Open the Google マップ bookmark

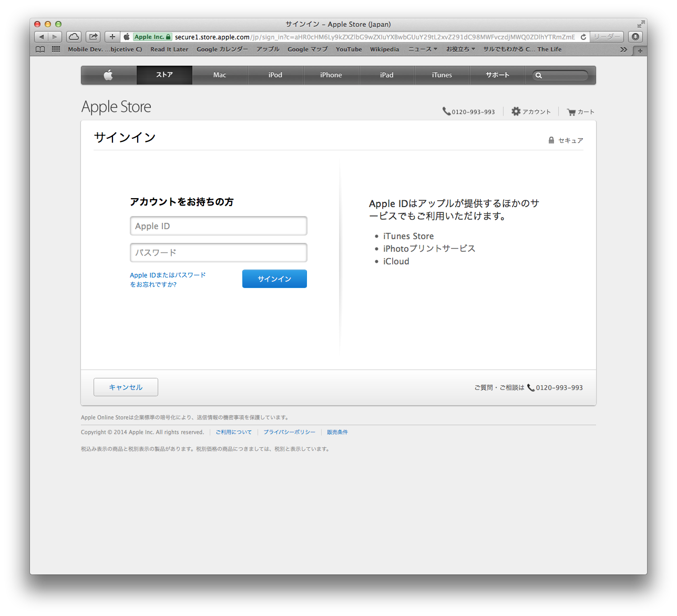(307, 49)
